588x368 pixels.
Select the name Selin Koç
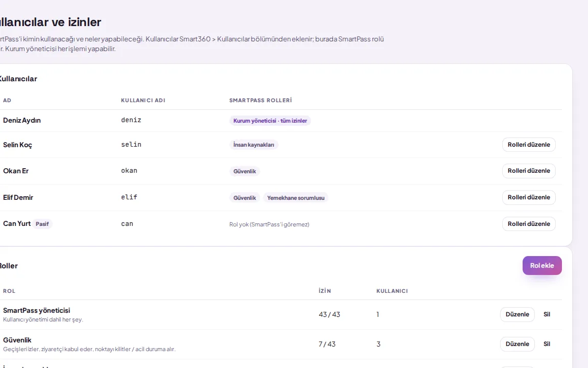[18, 145]
